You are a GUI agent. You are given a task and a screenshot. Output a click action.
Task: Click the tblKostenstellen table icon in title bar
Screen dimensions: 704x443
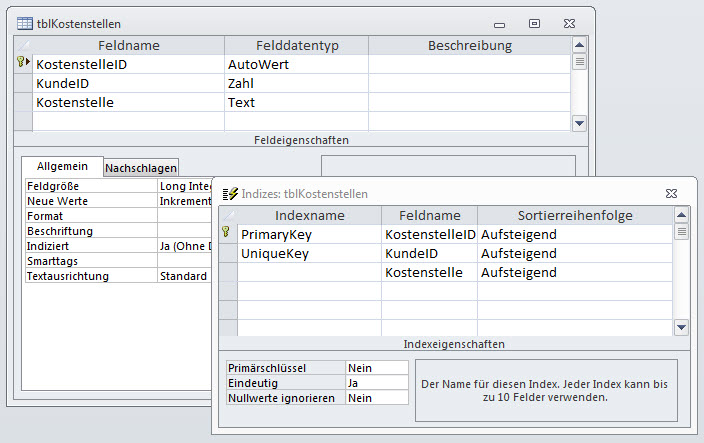click(24, 23)
